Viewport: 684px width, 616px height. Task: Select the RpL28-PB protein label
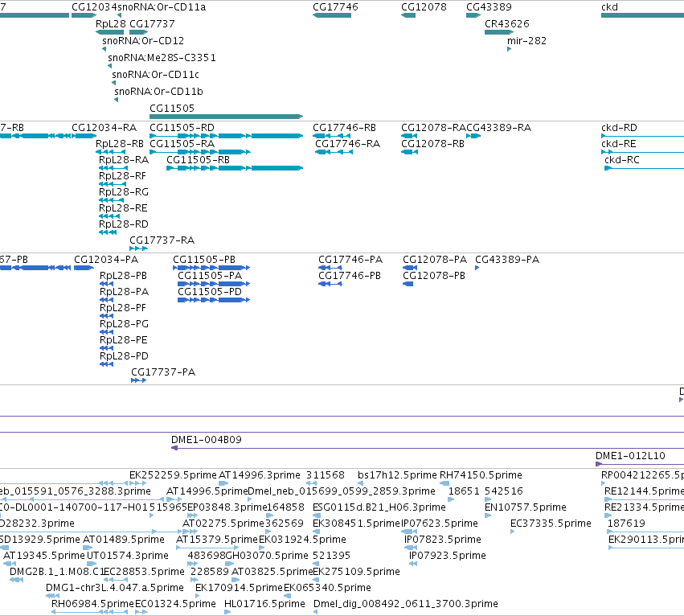(x=123, y=276)
